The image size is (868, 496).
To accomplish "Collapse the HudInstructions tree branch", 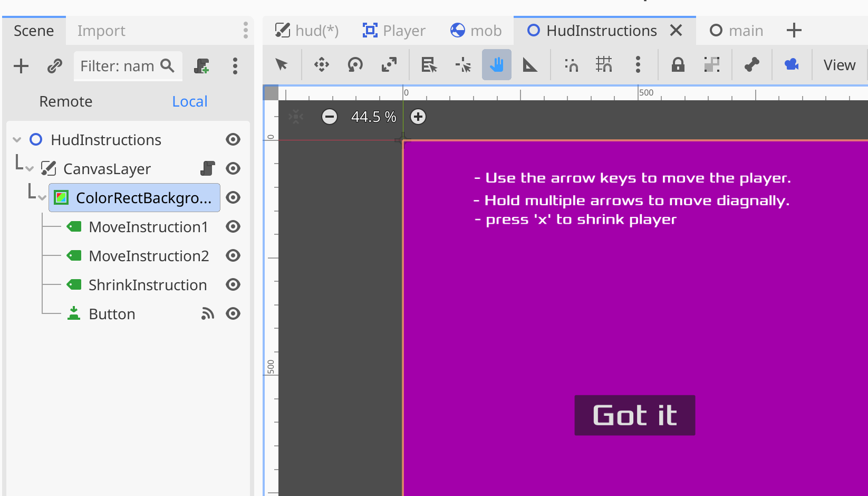I will [17, 139].
